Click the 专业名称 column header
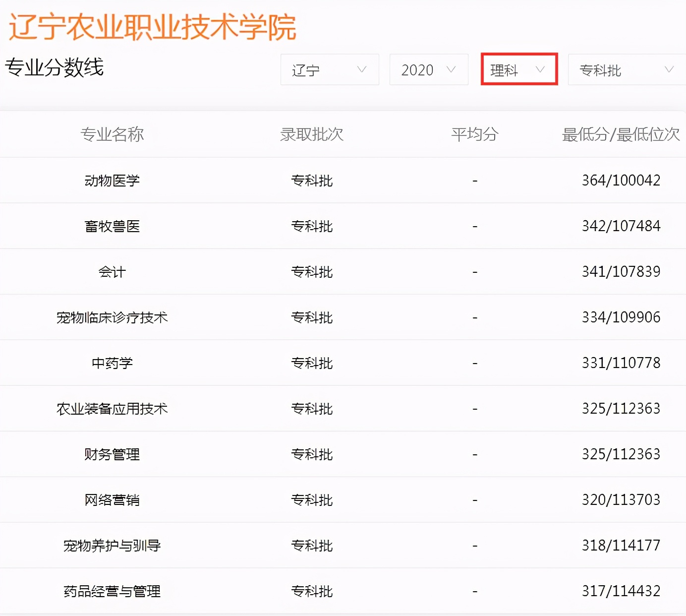 113,134
